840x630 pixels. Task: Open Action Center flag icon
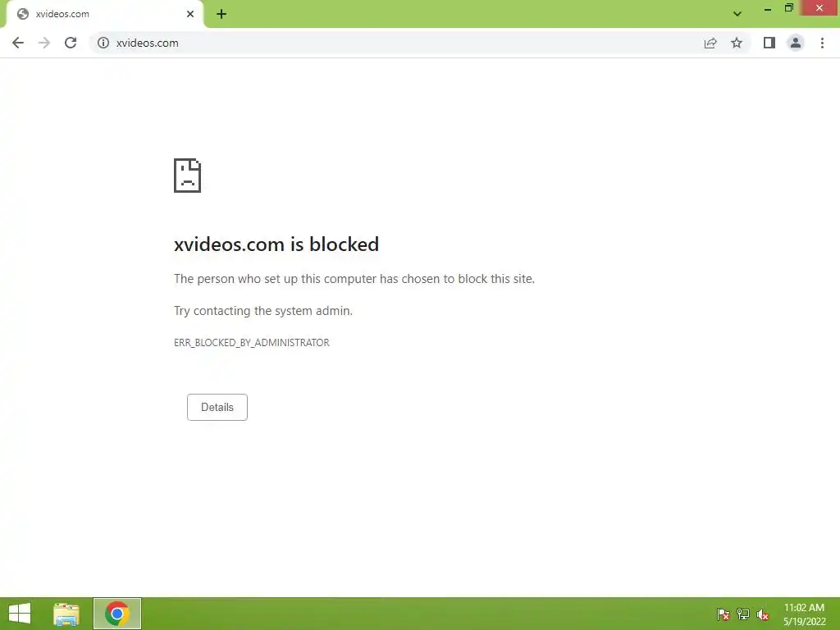[x=724, y=614]
